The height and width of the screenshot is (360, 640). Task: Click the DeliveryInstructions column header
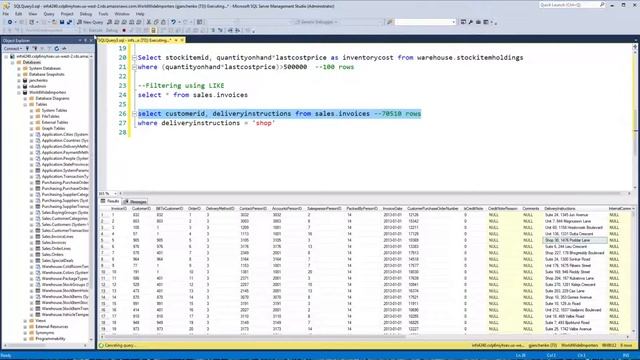[560, 209]
